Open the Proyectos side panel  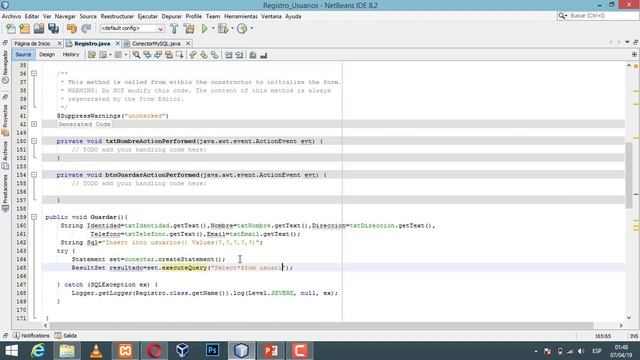point(5,120)
